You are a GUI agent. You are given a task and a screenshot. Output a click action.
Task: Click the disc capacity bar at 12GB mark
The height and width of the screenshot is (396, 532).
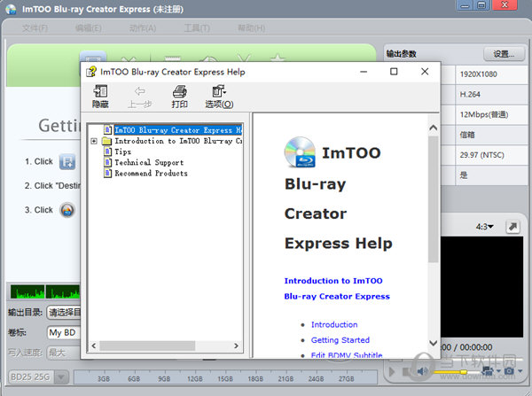coord(195,378)
